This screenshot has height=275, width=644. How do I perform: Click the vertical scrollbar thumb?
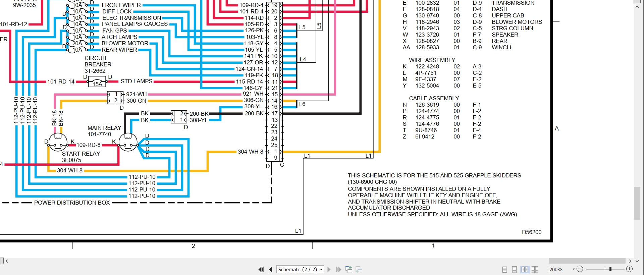(x=637, y=203)
